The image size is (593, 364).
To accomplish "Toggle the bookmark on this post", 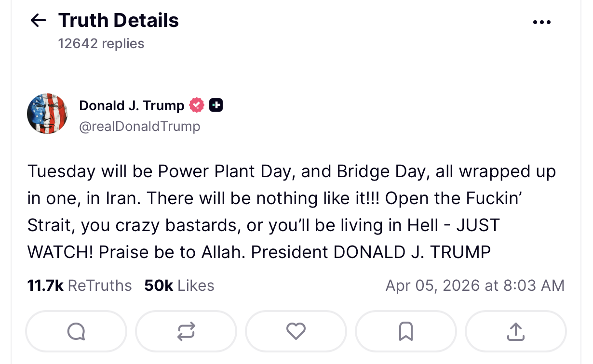I will coord(405,331).
